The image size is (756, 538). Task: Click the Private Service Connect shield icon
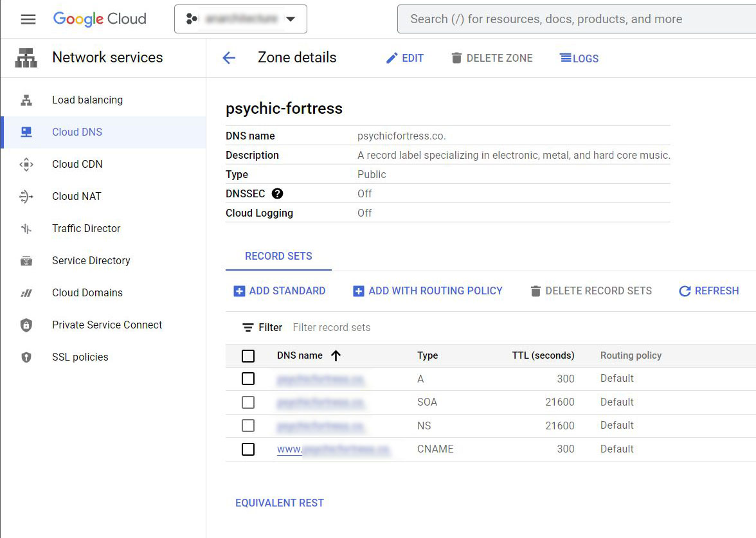26,325
